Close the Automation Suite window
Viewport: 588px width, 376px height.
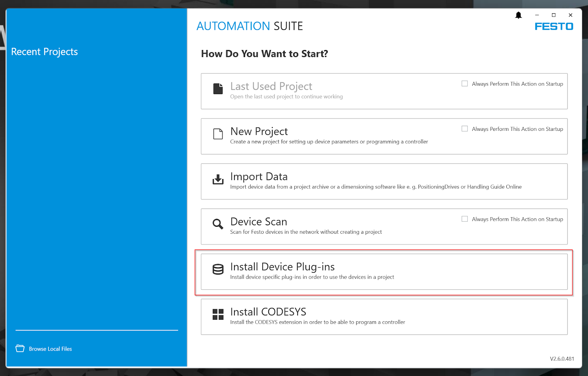point(570,15)
